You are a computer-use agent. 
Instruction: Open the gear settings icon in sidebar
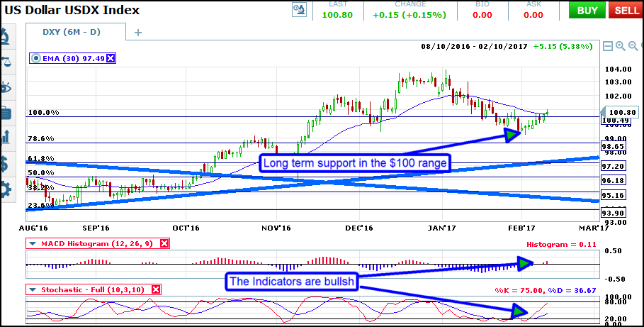coord(6,190)
